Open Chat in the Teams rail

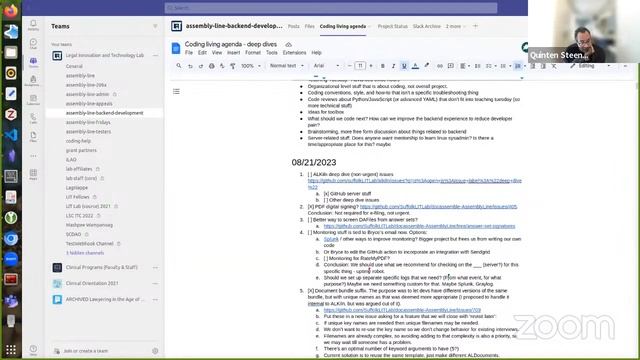(x=33, y=44)
